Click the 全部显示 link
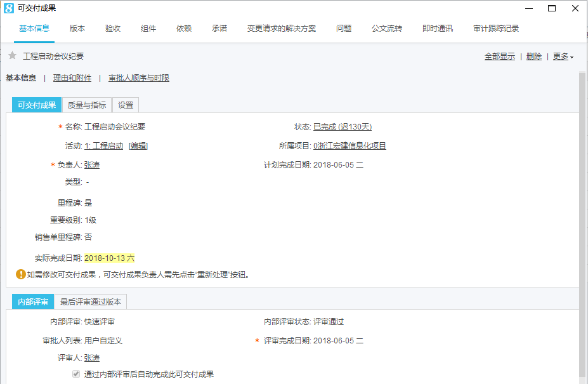Screen dimensions: 588x384 point(500,56)
